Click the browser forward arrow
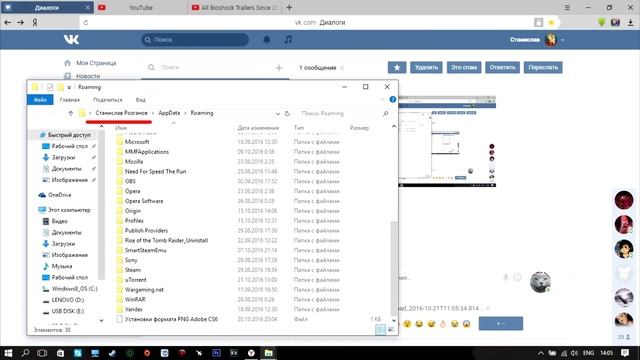Image resolution: width=640 pixels, height=360 pixels. pos(20,22)
